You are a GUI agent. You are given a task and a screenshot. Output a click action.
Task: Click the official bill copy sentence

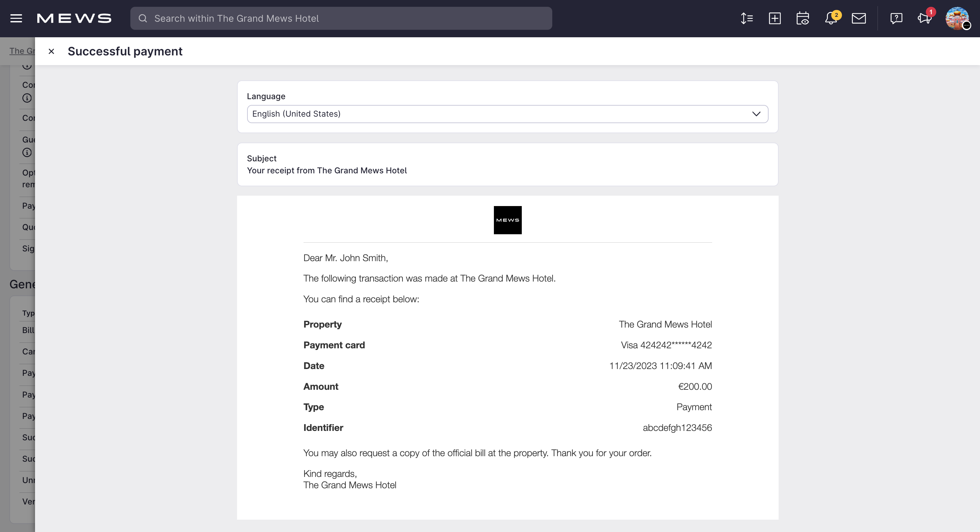pos(477,453)
